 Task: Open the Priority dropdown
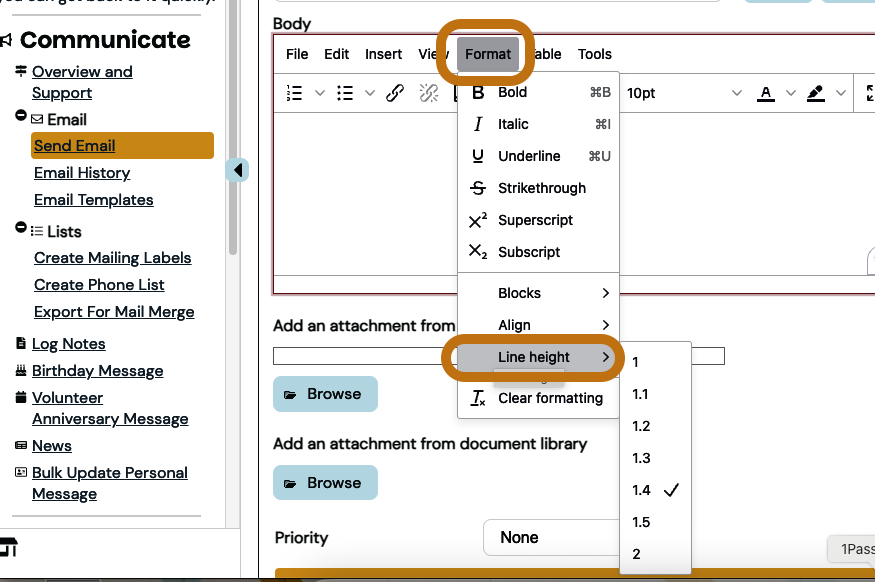click(x=550, y=537)
